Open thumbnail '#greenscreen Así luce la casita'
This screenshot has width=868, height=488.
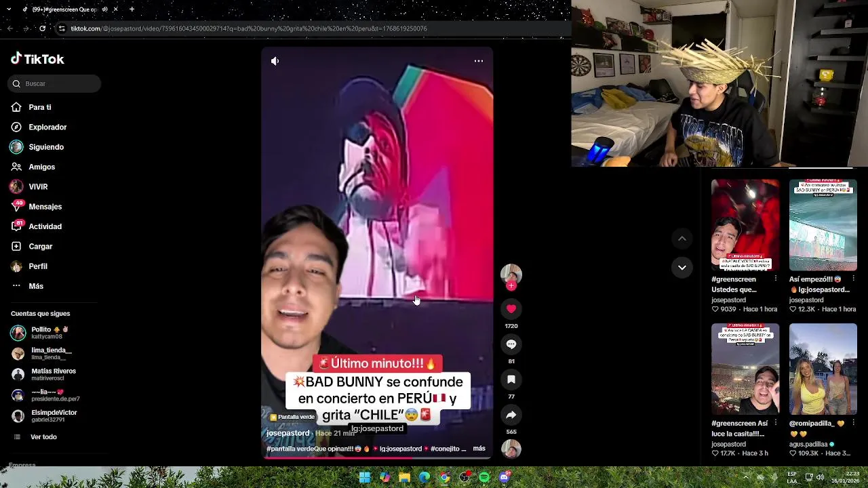click(745, 369)
